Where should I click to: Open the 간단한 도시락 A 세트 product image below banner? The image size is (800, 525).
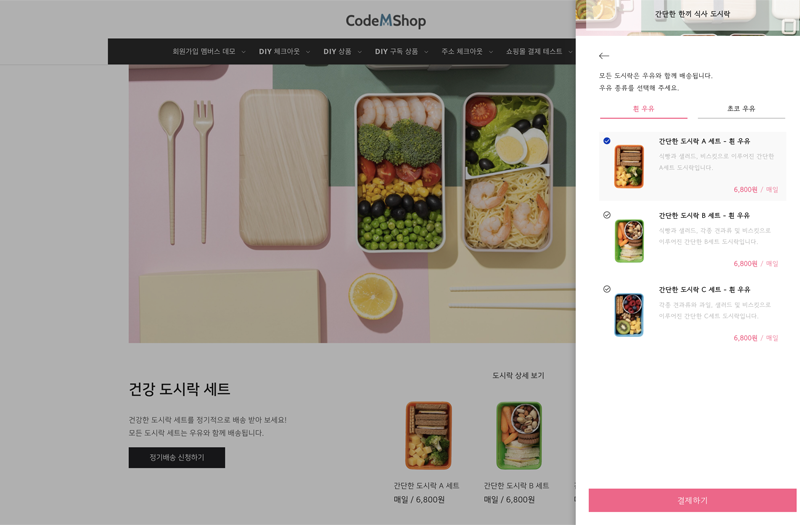pos(429,436)
